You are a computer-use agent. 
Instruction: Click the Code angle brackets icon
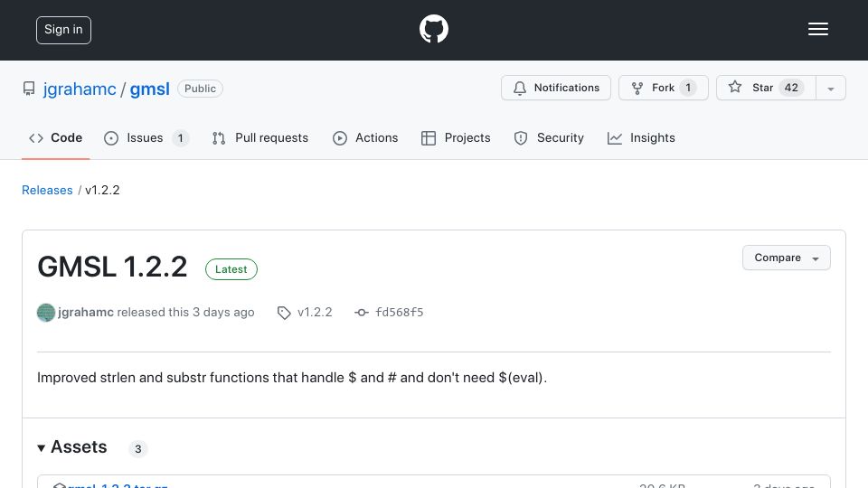36,138
